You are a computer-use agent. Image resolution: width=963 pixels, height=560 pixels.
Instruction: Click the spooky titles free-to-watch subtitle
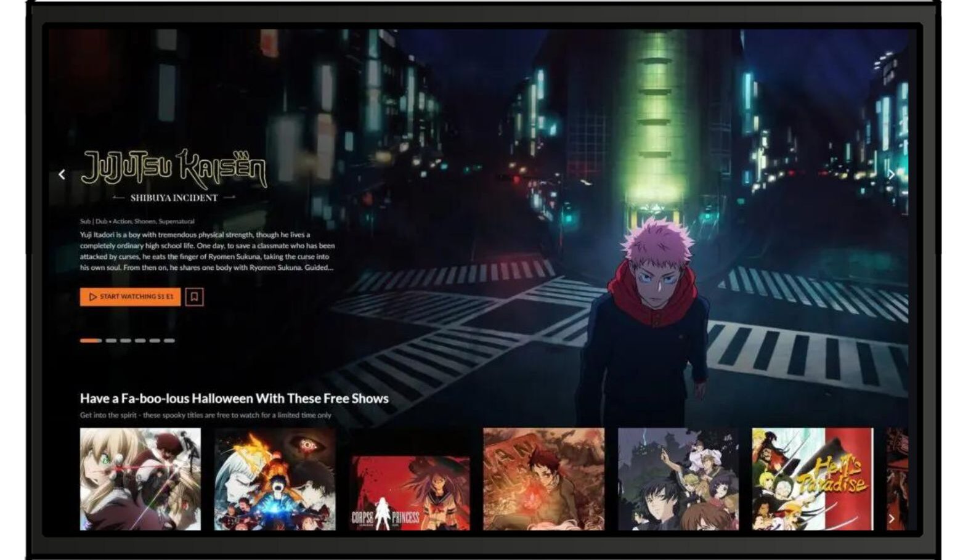tap(206, 415)
